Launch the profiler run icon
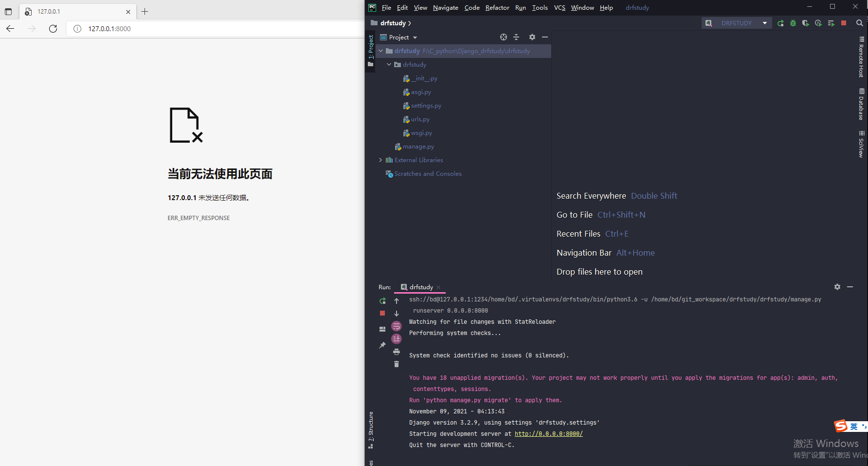 [818, 23]
